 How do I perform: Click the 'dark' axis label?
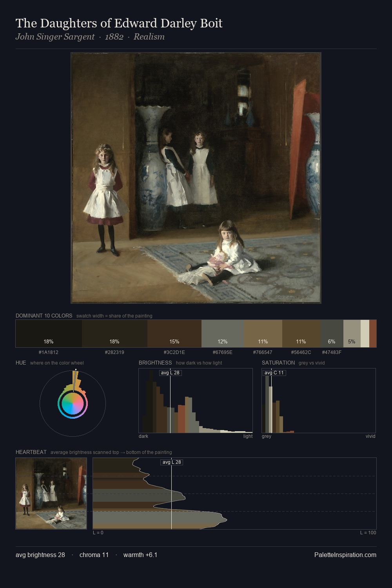[x=143, y=436]
